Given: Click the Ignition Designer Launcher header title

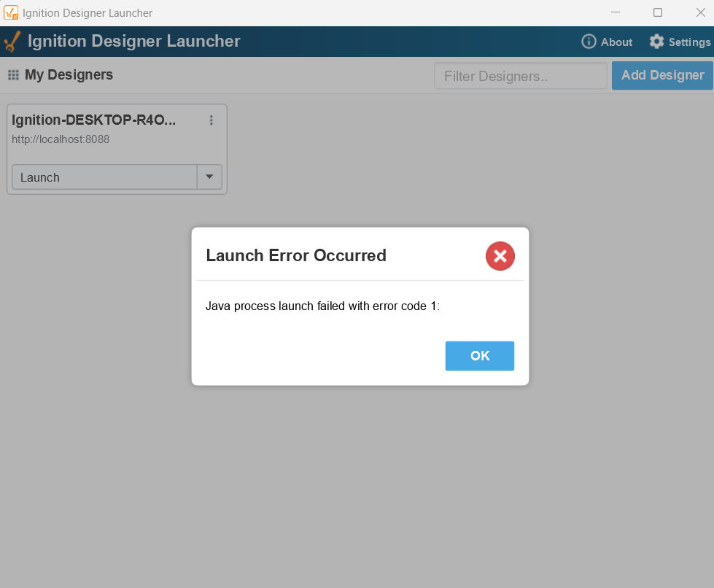Looking at the screenshot, I should (x=134, y=41).
